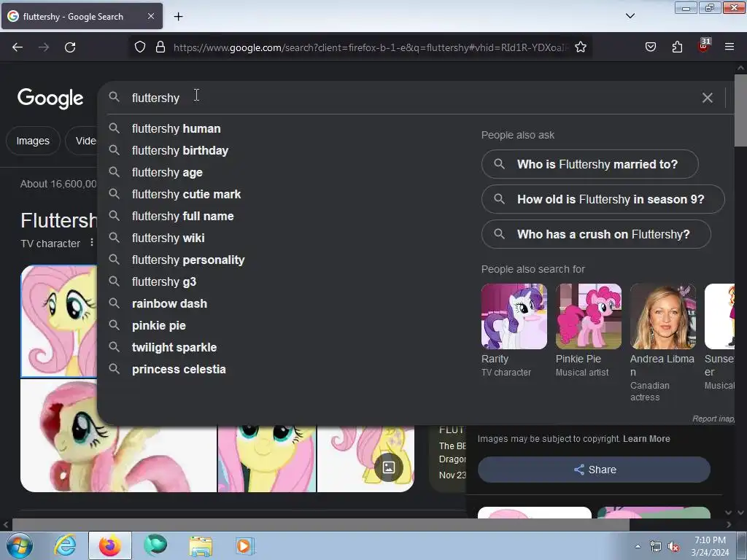Click the browser forward arrow
Screen dimensions: 747x560
tap(44, 47)
